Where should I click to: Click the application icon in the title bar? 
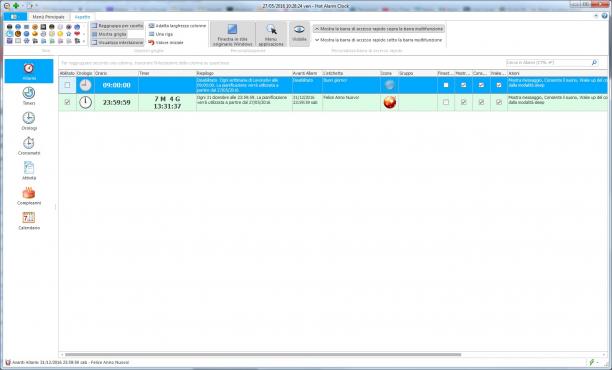click(6, 6)
